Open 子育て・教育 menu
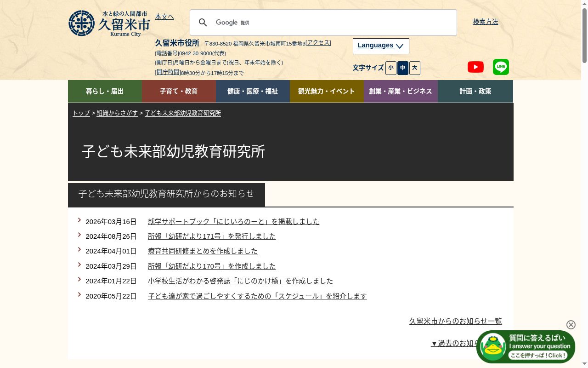 (179, 91)
